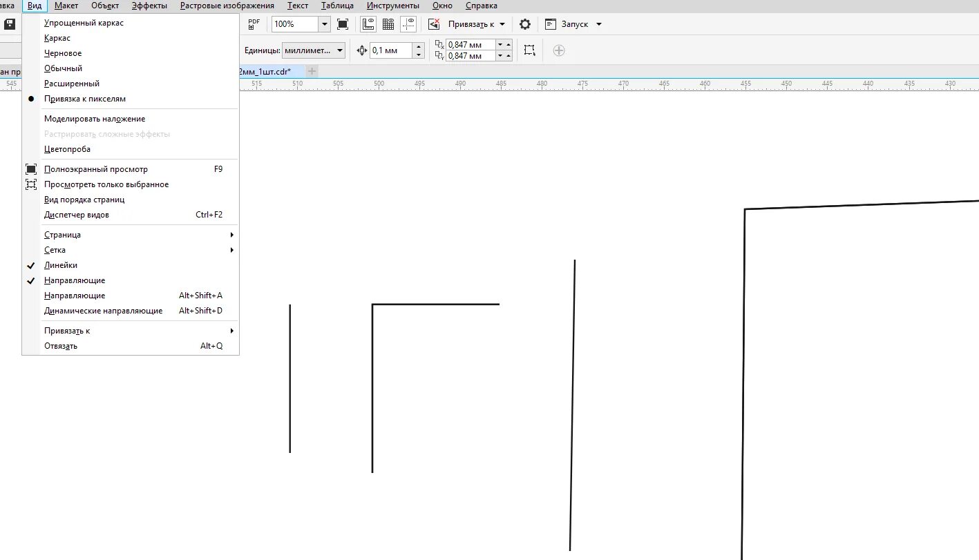Open the Инструменты menu
979x560 pixels.
392,6
